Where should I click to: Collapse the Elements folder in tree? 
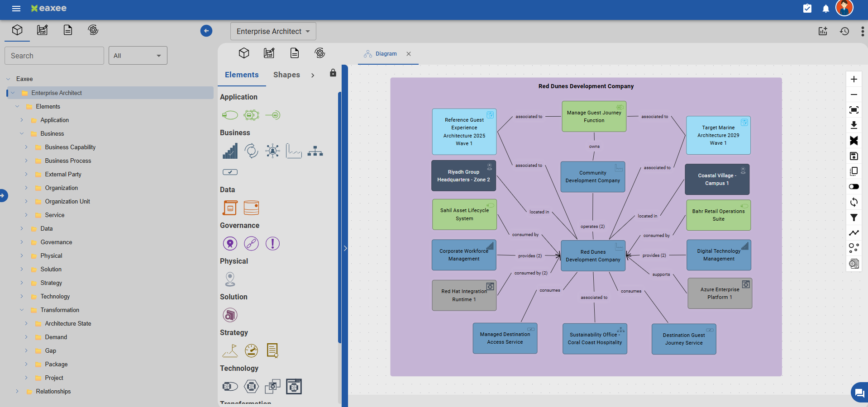tap(17, 107)
